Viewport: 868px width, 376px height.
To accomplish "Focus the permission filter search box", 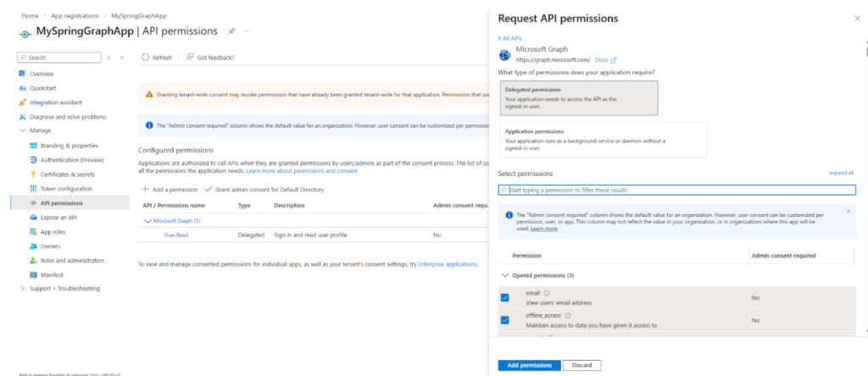I will (676, 190).
